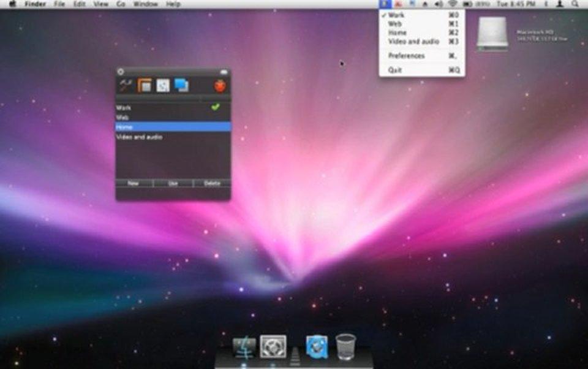
Task: Choose Preferences in the dropdown menu
Action: (x=406, y=56)
